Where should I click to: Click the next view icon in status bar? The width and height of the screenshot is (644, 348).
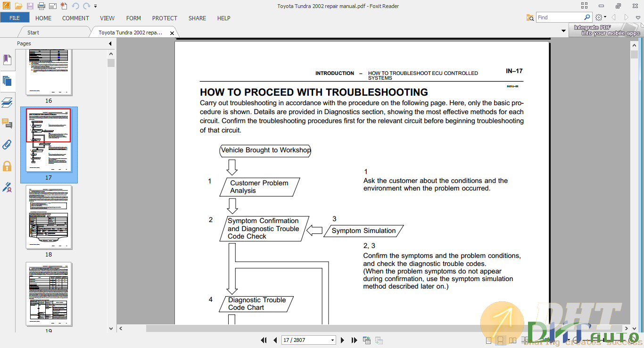coord(379,340)
